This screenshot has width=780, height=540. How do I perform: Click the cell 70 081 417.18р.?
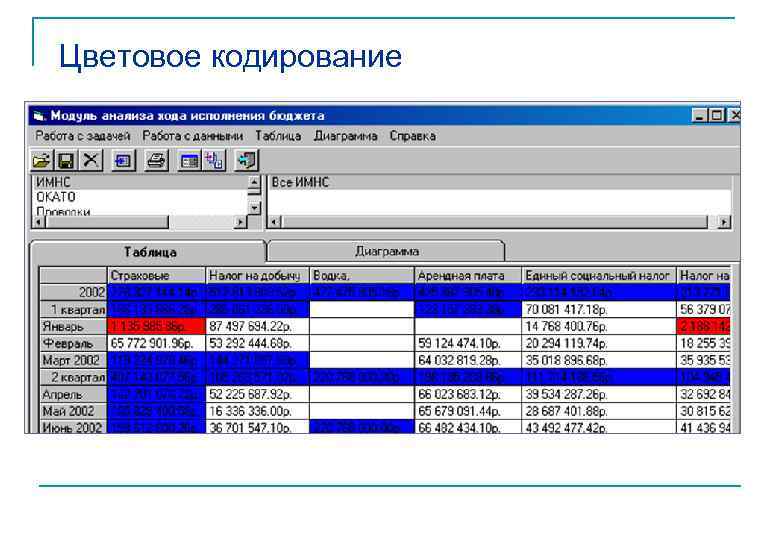[x=599, y=309]
